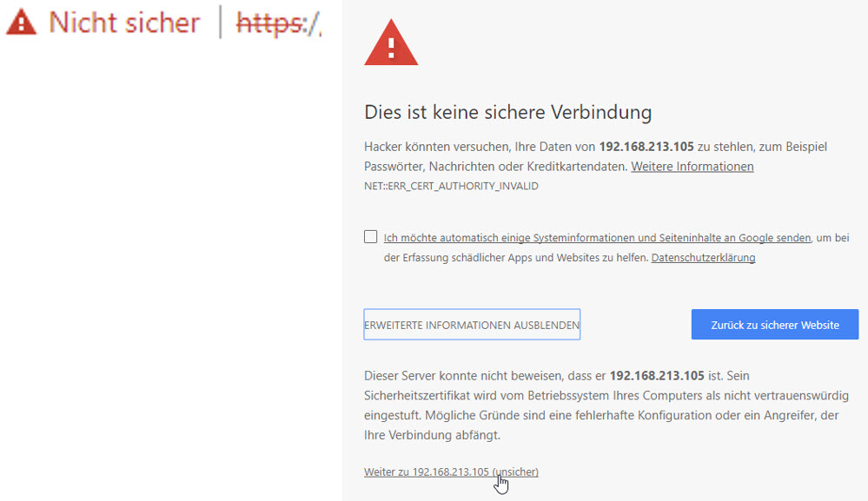Open the Systeminformationen an Google senden link
The height and width of the screenshot is (501, 868).
tap(597, 238)
